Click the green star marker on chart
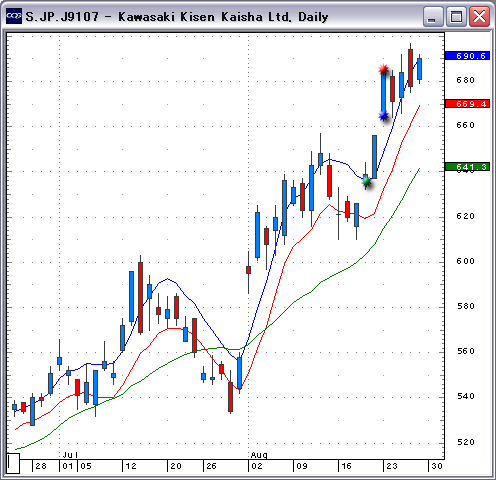This screenshot has height=480, width=496. tap(366, 182)
